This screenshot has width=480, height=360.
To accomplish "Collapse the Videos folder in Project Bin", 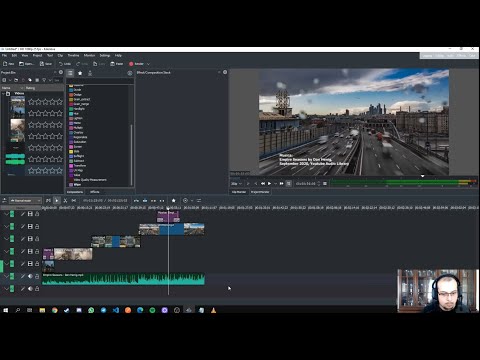I will point(3,94).
